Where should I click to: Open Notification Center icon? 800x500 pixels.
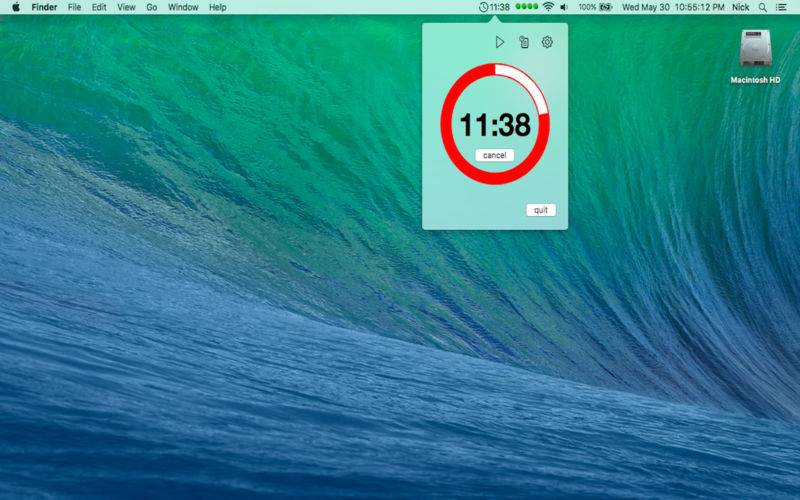[781, 7]
